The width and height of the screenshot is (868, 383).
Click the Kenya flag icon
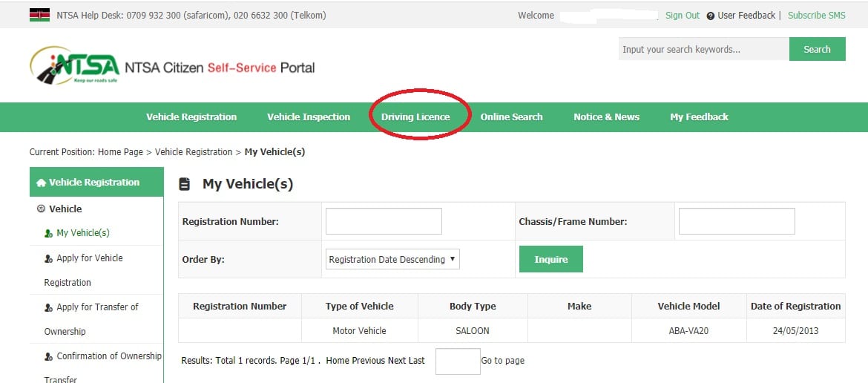pyautogui.click(x=39, y=15)
